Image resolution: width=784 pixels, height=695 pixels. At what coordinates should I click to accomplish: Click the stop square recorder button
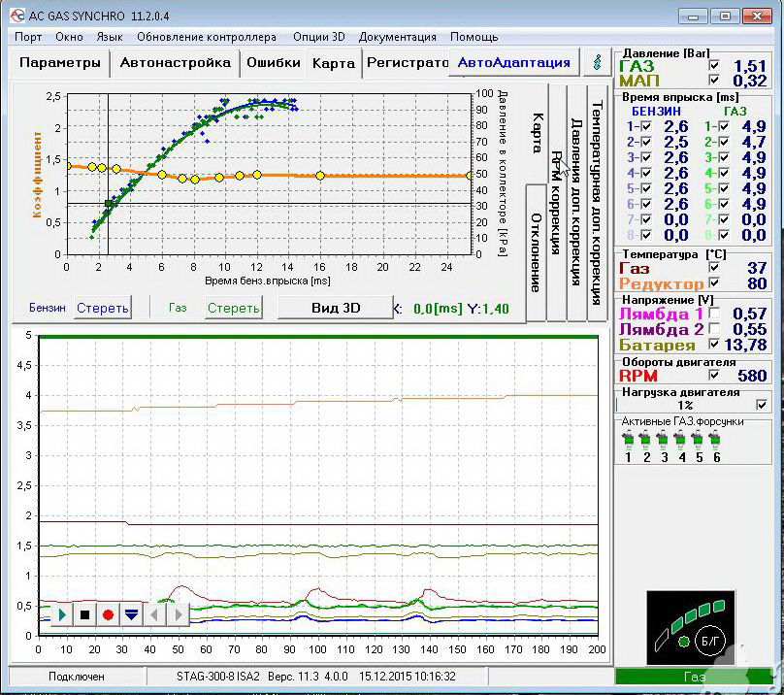point(85,614)
